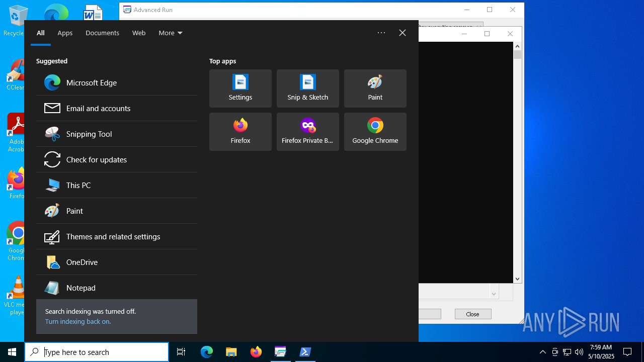This screenshot has width=644, height=362.
Task: Minimize the Advanced Run window
Action: pyautogui.click(x=467, y=10)
